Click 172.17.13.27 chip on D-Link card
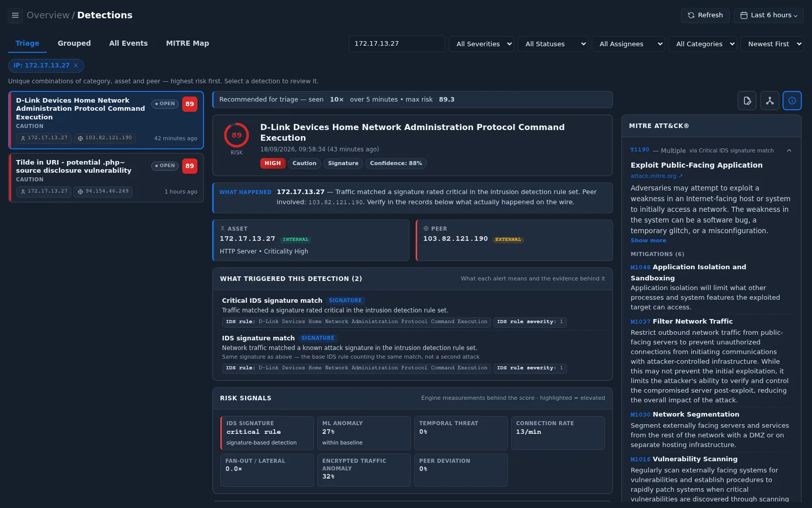812x508 pixels. tap(44, 138)
